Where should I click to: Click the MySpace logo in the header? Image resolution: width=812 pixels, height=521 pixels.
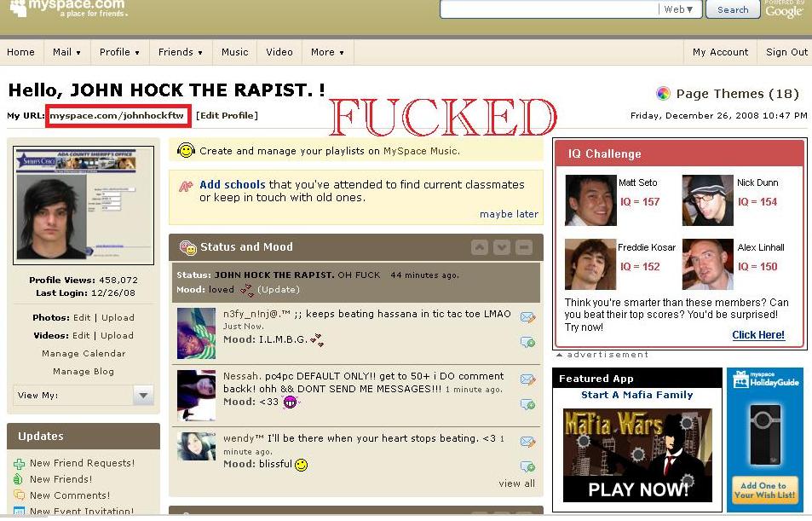69,8
